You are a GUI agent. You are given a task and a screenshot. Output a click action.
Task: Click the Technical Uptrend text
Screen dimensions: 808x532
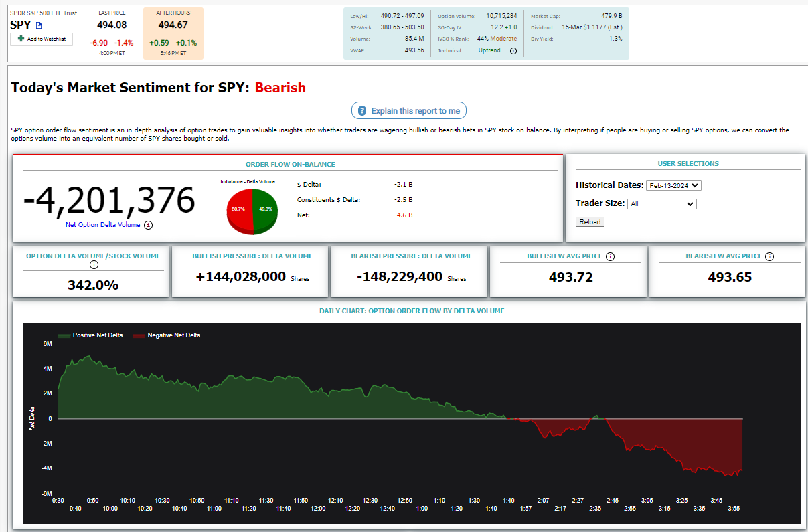click(x=489, y=50)
